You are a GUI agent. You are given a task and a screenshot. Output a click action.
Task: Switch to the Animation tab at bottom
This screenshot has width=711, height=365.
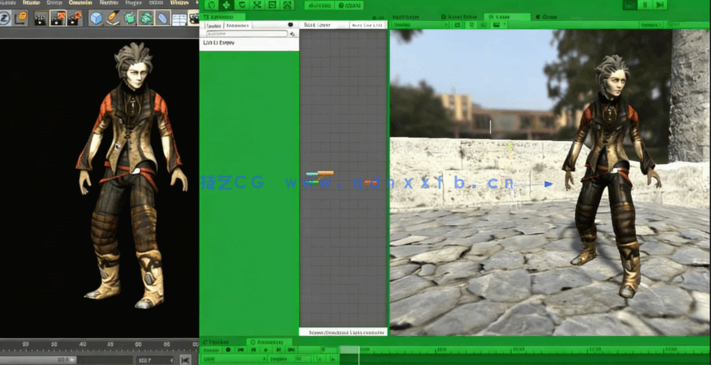(x=269, y=342)
